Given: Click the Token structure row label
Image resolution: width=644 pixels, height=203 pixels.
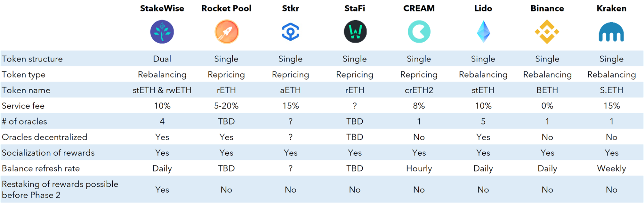Looking at the screenshot, I should (x=32, y=59).
